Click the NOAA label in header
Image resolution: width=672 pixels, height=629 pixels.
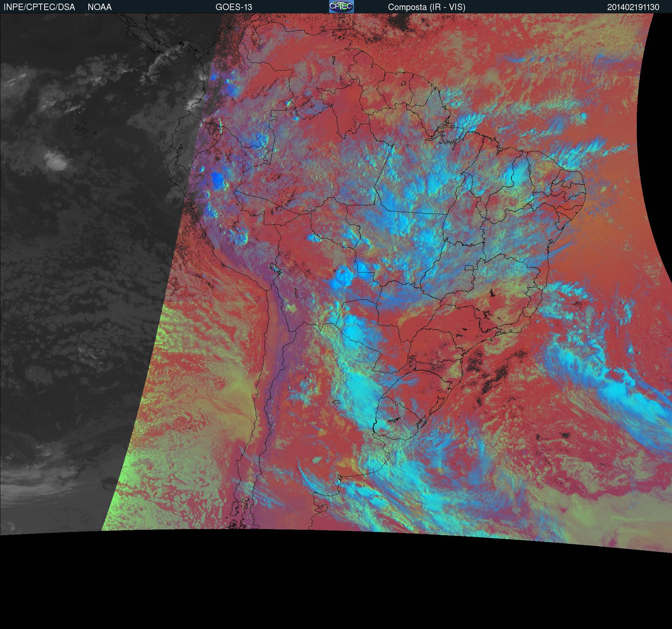(100, 7)
